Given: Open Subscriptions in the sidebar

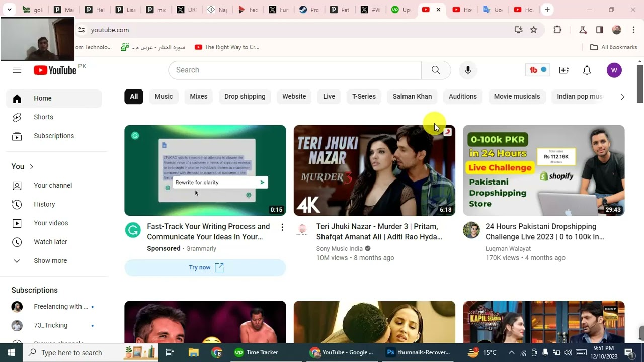Looking at the screenshot, I should [x=54, y=136].
